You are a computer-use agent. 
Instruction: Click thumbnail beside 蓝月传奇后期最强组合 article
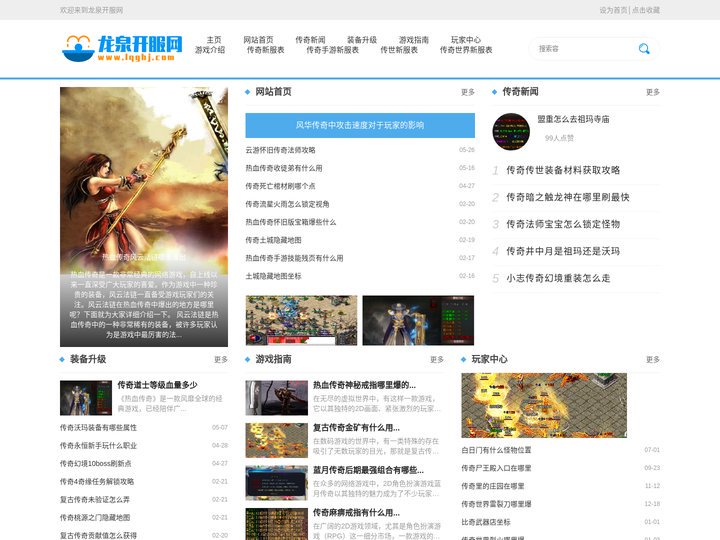point(277,483)
